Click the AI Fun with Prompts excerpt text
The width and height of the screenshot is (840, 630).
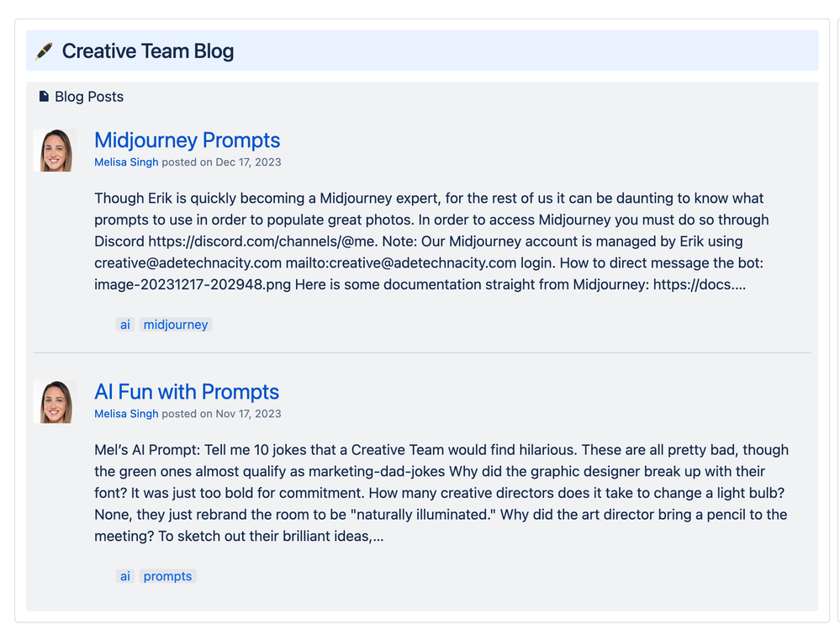441,493
